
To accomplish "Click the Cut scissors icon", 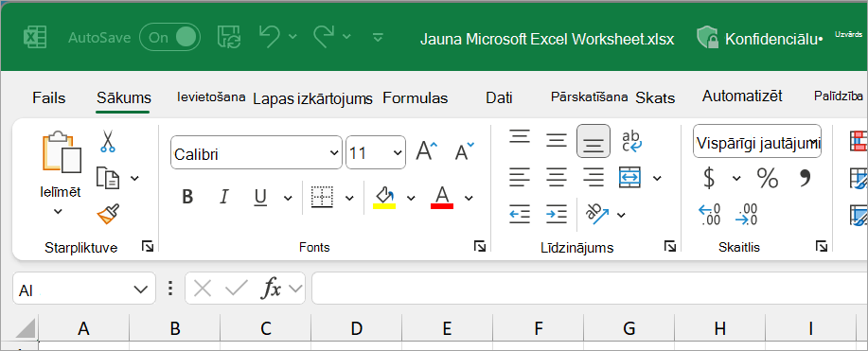I will coord(107,141).
